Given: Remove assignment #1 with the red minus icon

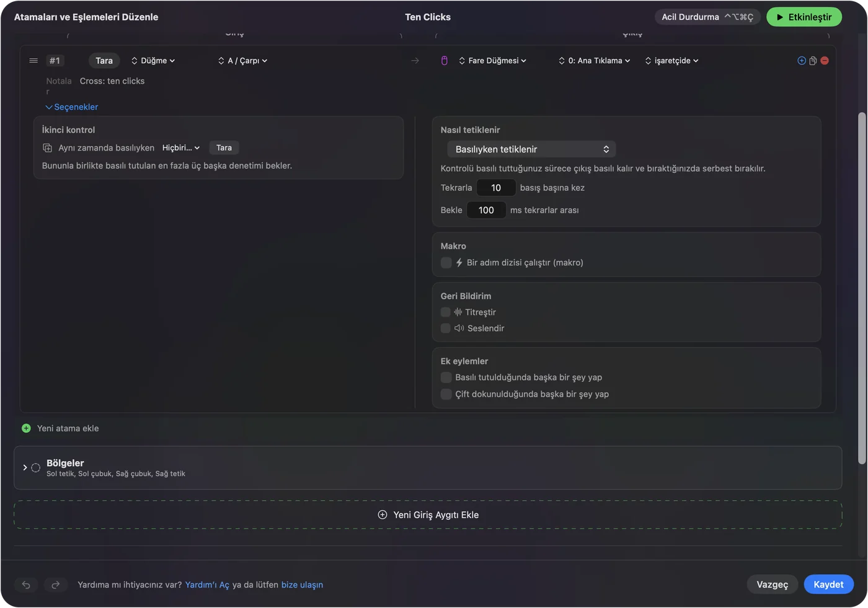Looking at the screenshot, I should click(x=825, y=61).
